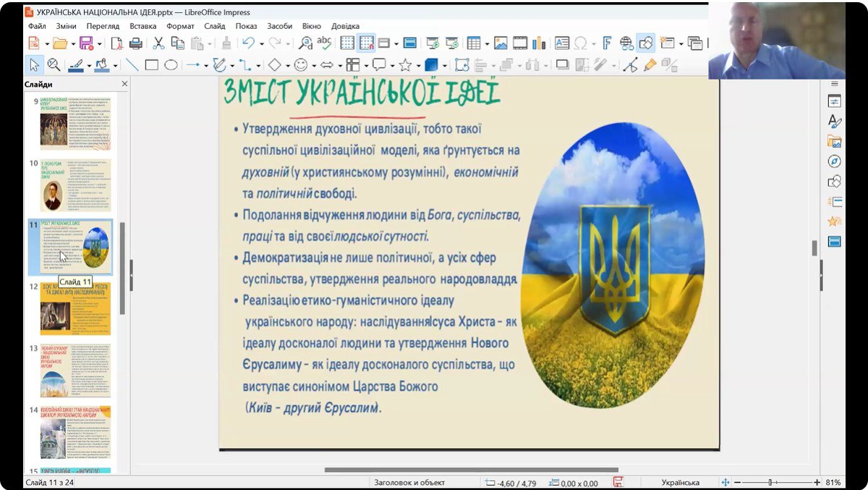The width and height of the screenshot is (868, 490).
Task: Start slideshow from first slide
Action: 433,43
